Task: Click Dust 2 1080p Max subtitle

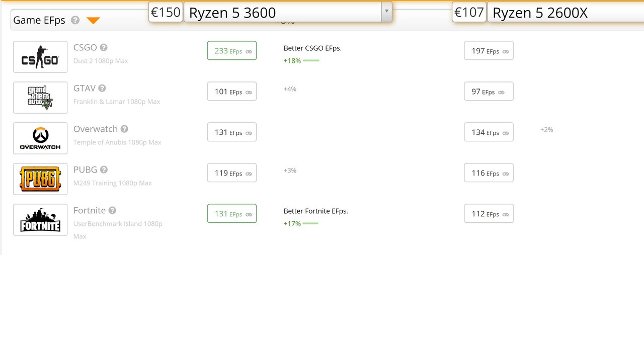Action: coord(101,61)
